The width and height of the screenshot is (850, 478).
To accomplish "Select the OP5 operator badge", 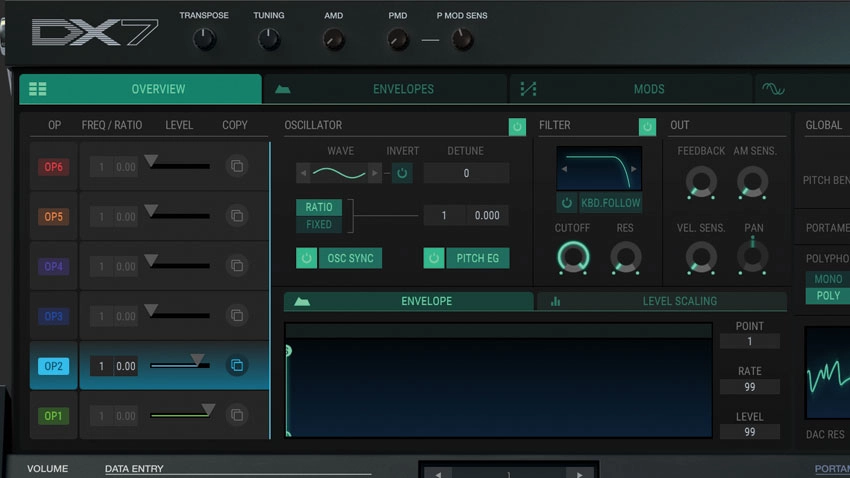I will click(53, 217).
